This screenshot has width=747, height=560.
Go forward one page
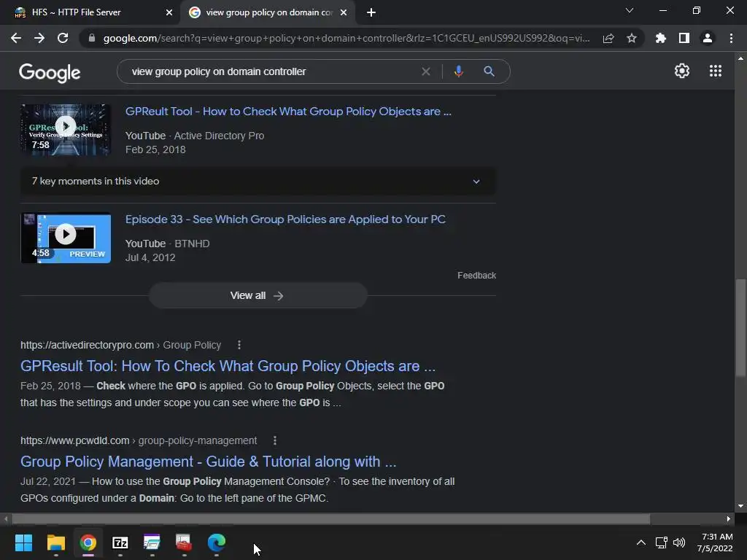point(39,38)
